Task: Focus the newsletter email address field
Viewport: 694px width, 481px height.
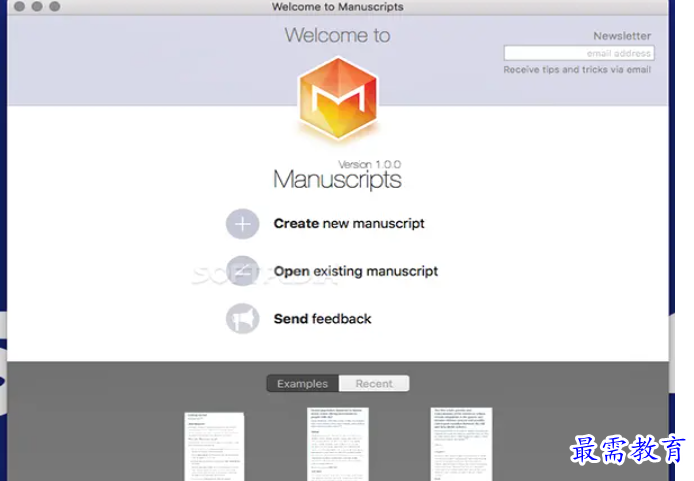Action: [579, 53]
